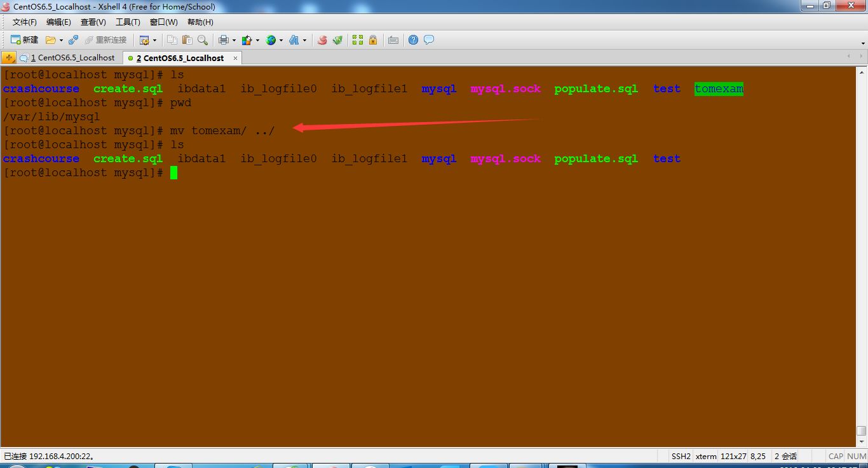The height and width of the screenshot is (468, 868).
Task: Click xterm in the status bar
Action: point(706,456)
